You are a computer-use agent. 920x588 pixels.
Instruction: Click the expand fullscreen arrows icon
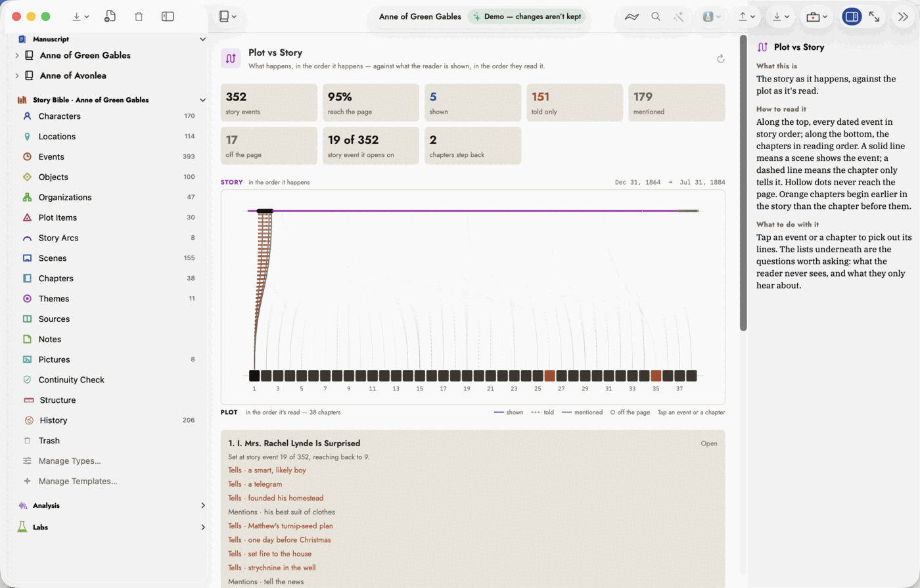click(x=874, y=16)
